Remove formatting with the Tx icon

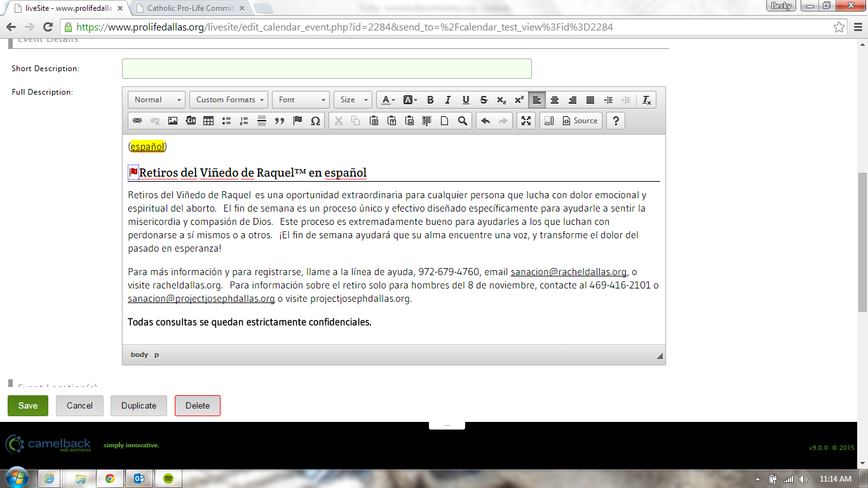coord(647,100)
